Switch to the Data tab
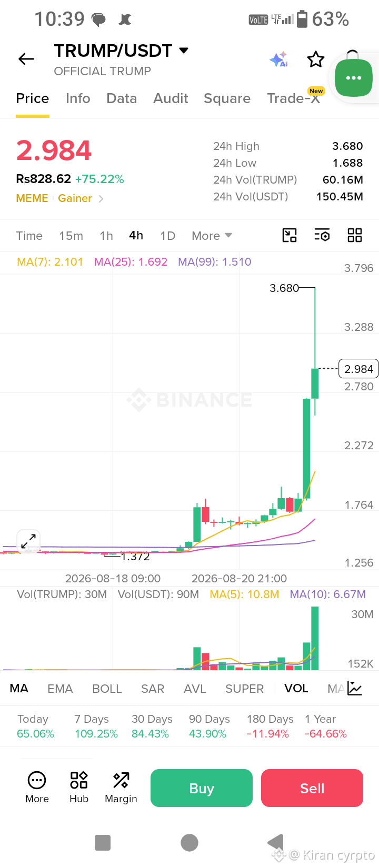Viewport: 379px width, 868px height. click(x=122, y=98)
